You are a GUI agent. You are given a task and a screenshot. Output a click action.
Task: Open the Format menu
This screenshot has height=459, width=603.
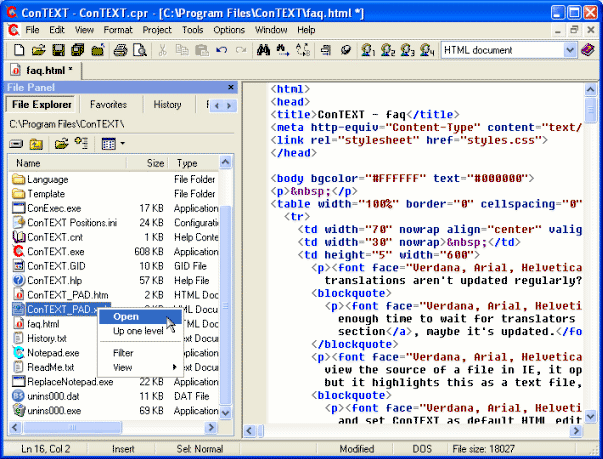(118, 30)
